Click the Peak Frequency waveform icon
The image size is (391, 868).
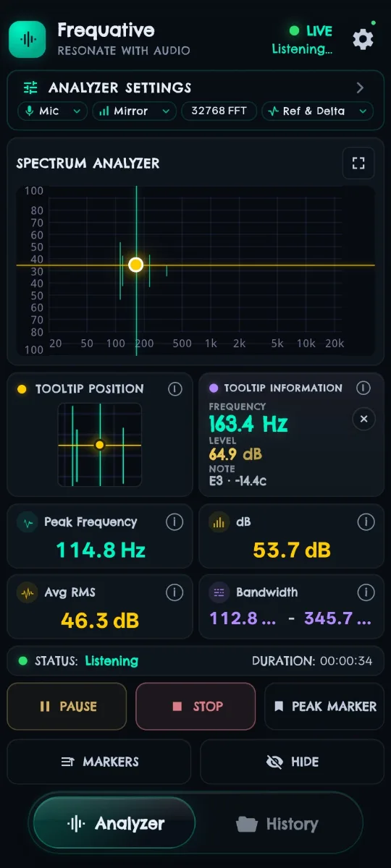click(28, 522)
